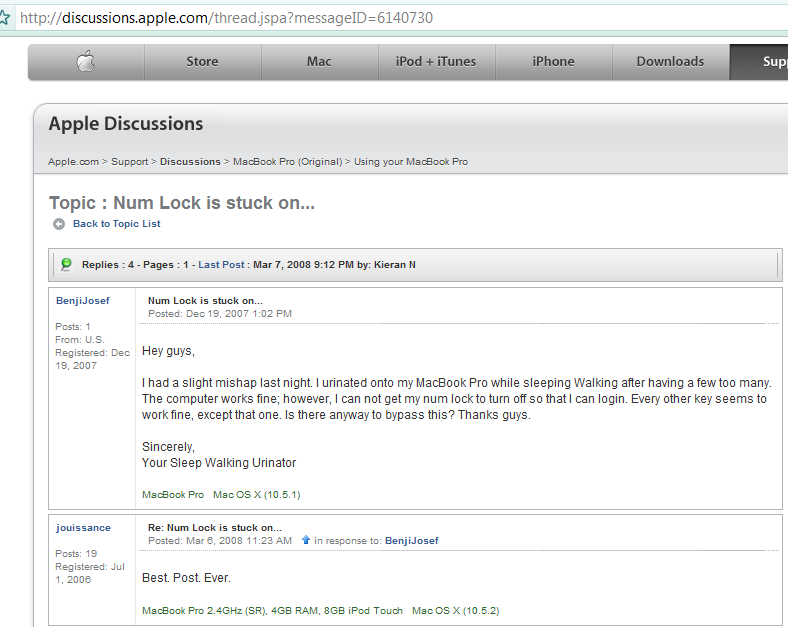Click the Apple Discussions heading
Screen dimensions: 788x627
pos(126,124)
